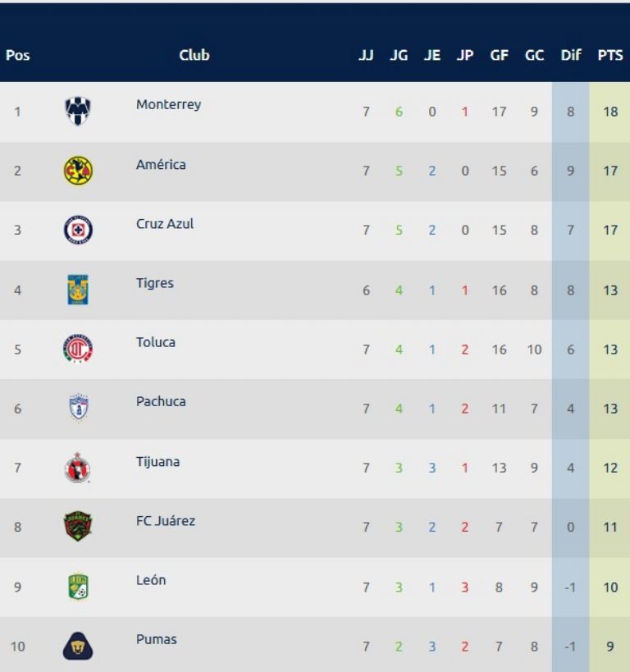Click the Club column header

[x=194, y=55]
